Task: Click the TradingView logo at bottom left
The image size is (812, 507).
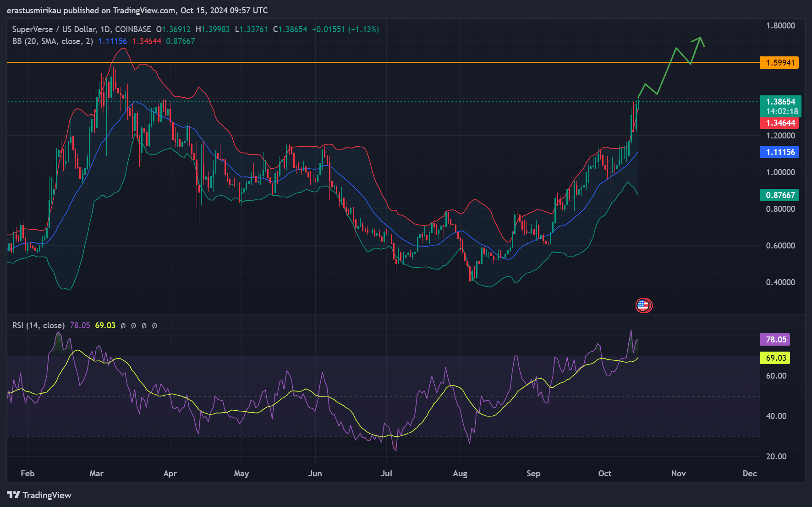Action: 39,495
